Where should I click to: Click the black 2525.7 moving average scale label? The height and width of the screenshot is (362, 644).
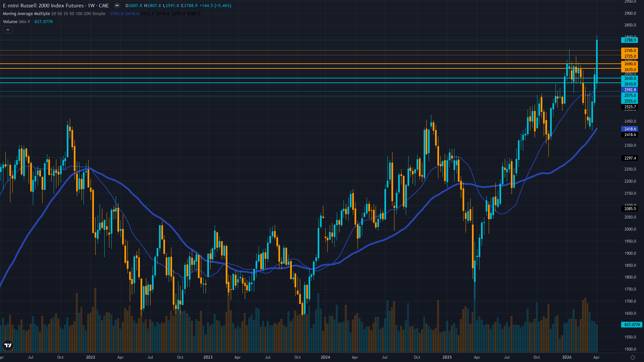click(630, 107)
